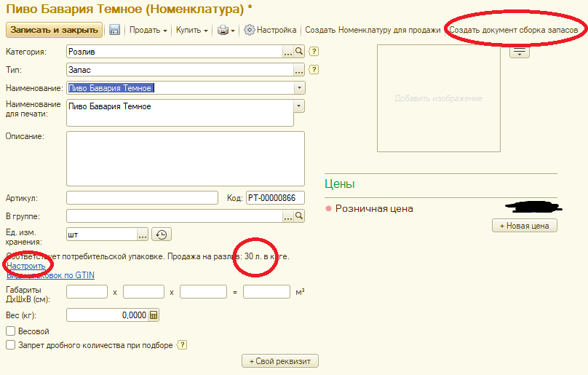588x375 pixels.
Task: Click history clock icon near Ед. изм.
Action: (x=162, y=234)
